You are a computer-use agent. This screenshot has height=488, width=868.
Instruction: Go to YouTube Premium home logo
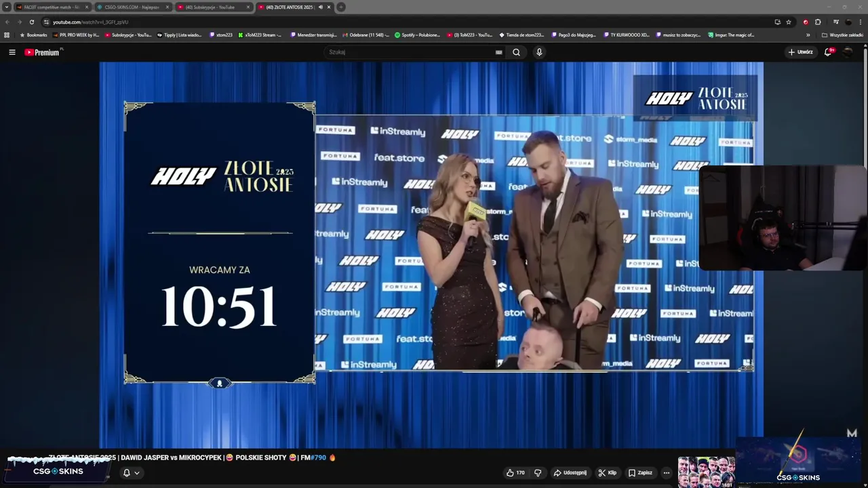tap(42, 52)
